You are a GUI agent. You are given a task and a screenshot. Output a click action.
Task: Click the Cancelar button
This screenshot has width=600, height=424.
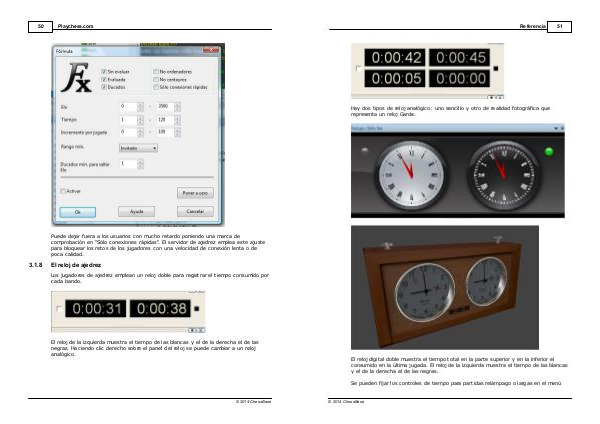coord(194,212)
